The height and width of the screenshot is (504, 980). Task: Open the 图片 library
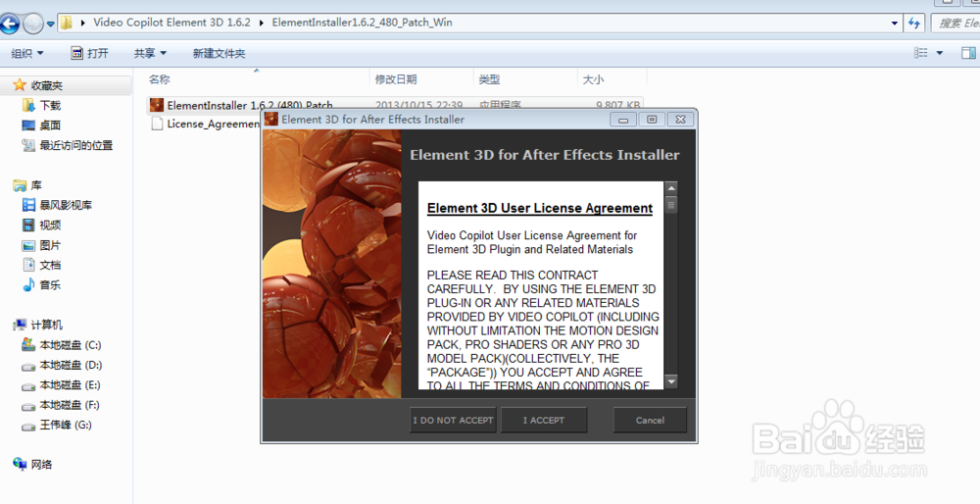point(50,245)
